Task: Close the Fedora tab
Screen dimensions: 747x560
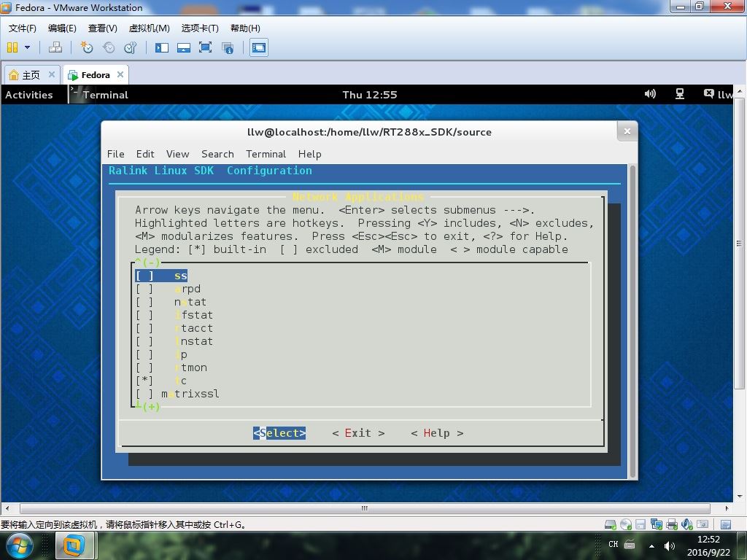Action: coord(120,74)
